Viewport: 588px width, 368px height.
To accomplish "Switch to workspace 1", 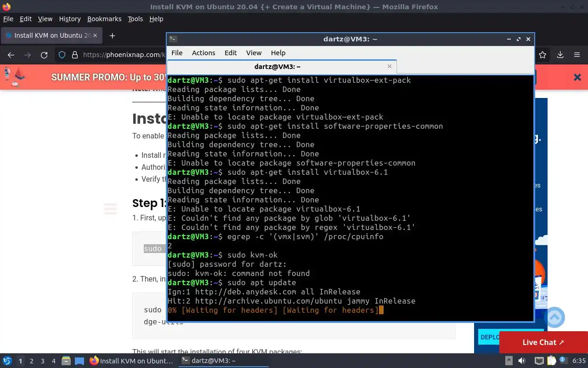I will 20,361.
